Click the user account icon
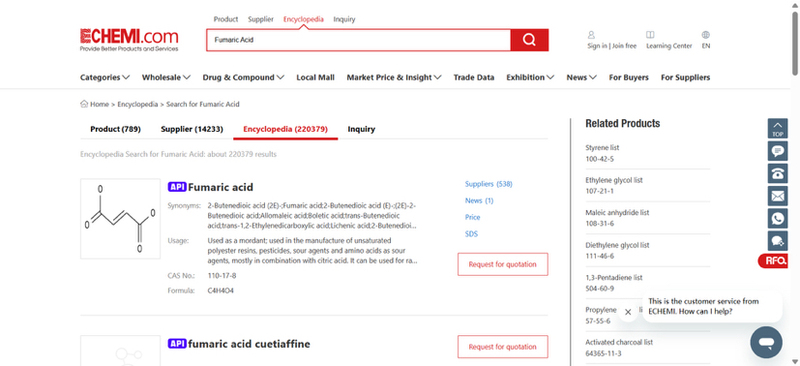800x366 pixels. coord(591,35)
